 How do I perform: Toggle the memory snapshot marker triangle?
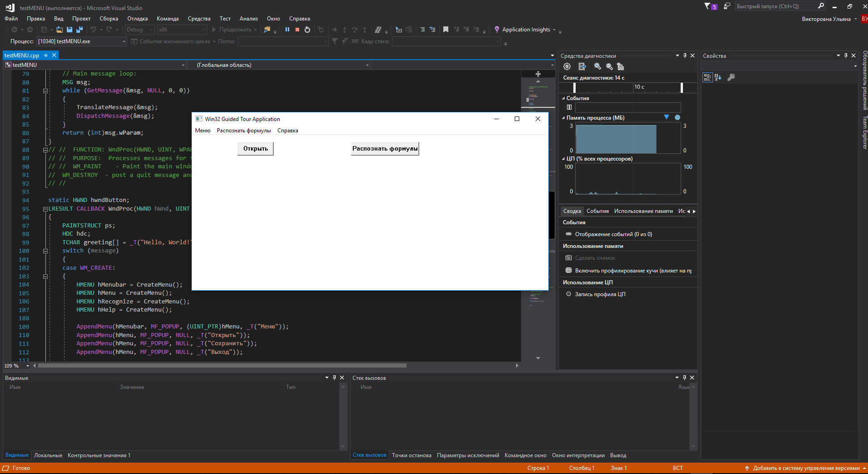[x=667, y=117]
